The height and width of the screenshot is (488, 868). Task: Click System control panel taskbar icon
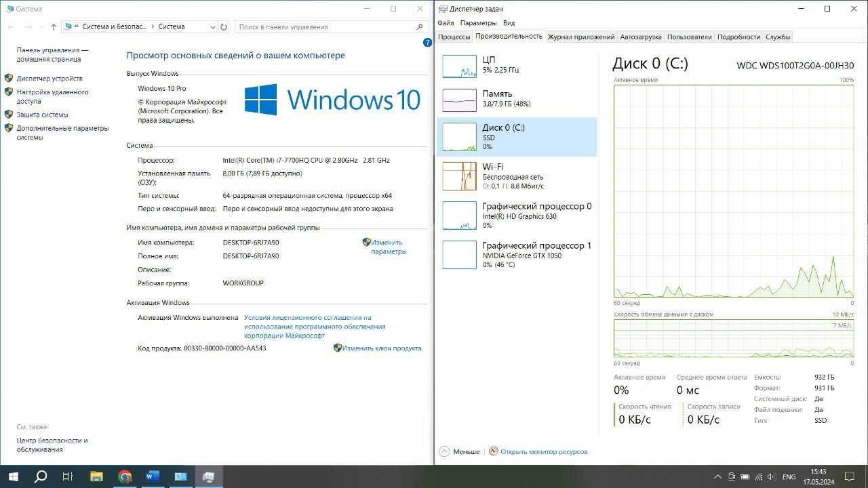[180, 476]
